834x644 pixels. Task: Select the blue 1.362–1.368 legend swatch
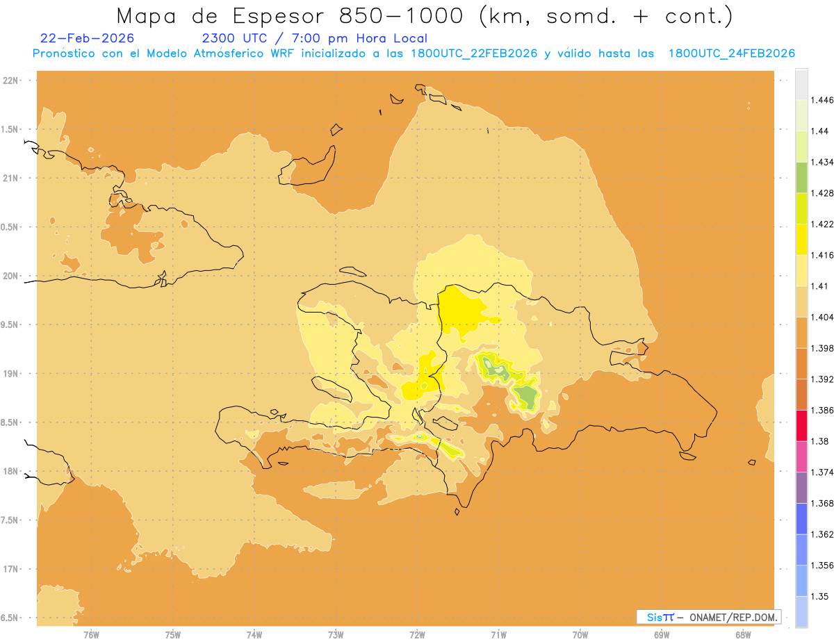tap(801, 518)
